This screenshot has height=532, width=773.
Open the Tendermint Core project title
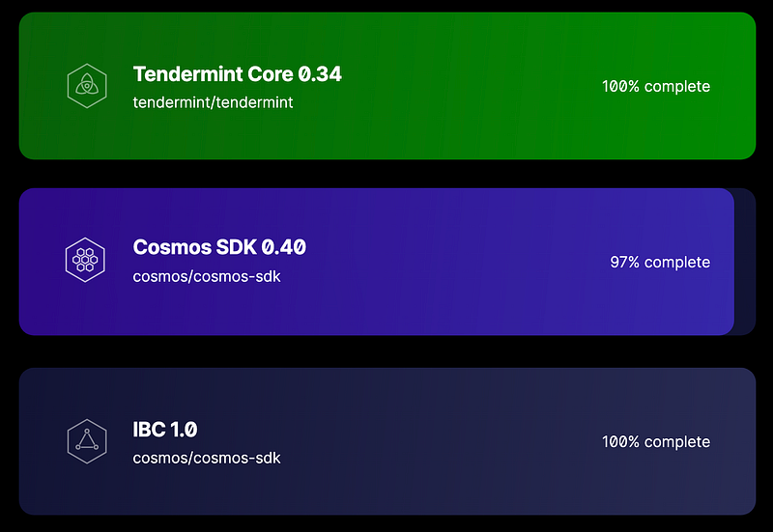tap(237, 74)
